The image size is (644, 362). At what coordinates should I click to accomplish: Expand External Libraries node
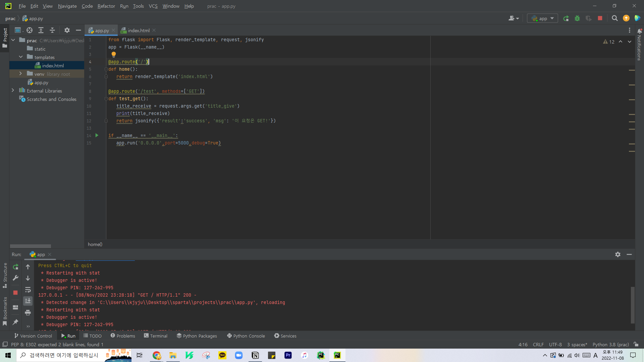(13, 90)
